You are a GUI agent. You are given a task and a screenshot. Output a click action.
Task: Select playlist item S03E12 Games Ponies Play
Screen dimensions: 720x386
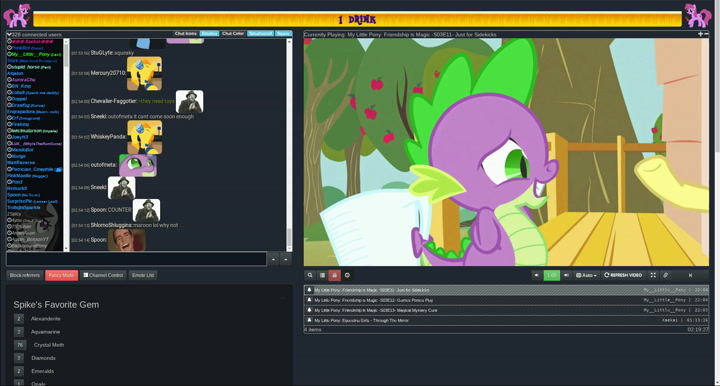(506, 300)
